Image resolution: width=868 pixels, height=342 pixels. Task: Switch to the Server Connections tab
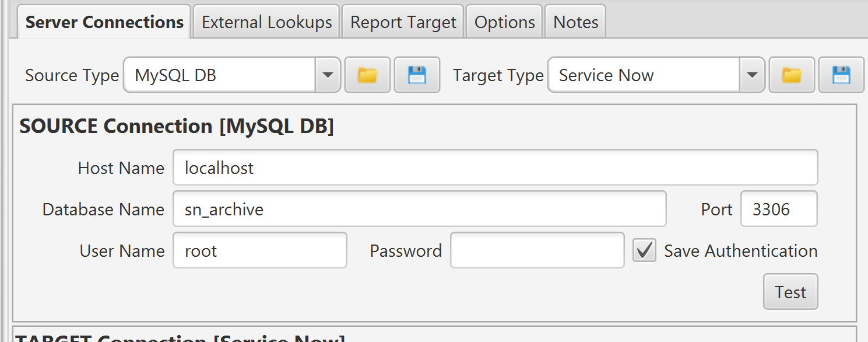[104, 22]
